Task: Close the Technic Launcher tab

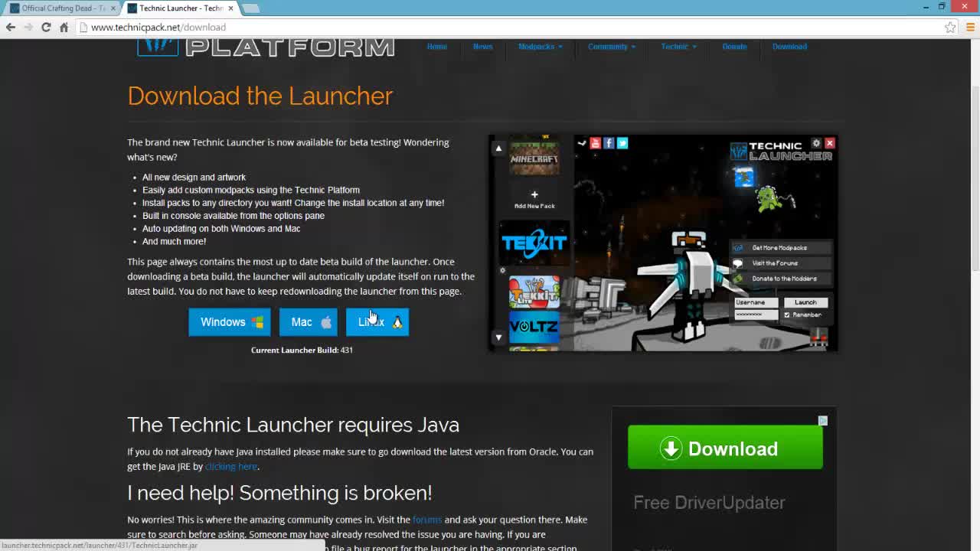Action: (x=231, y=8)
